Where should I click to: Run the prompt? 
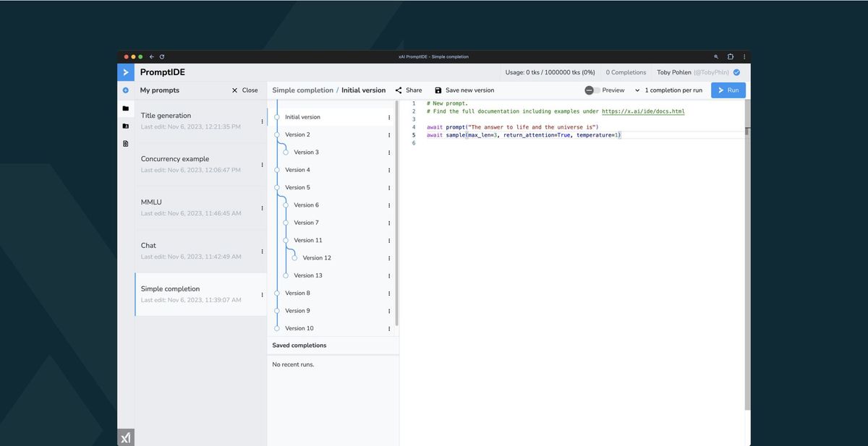[728, 90]
